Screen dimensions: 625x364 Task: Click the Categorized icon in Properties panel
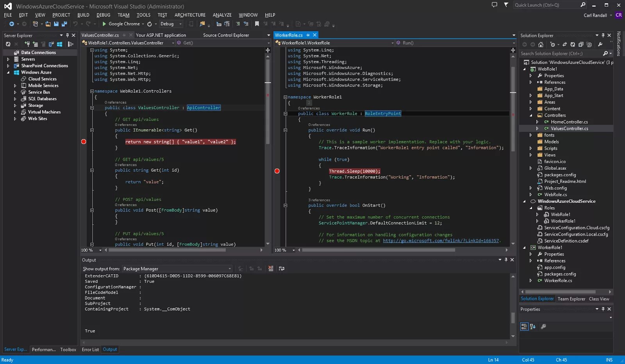524,327
